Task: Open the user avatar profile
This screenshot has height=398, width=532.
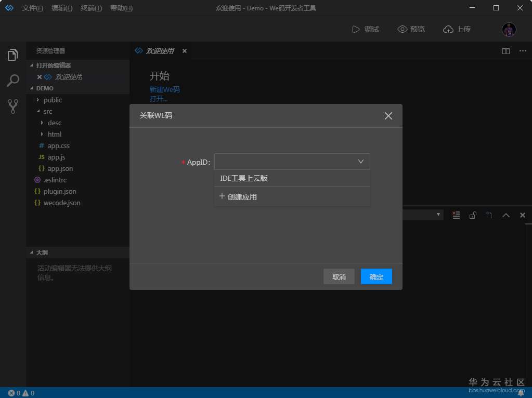Action: point(509,30)
